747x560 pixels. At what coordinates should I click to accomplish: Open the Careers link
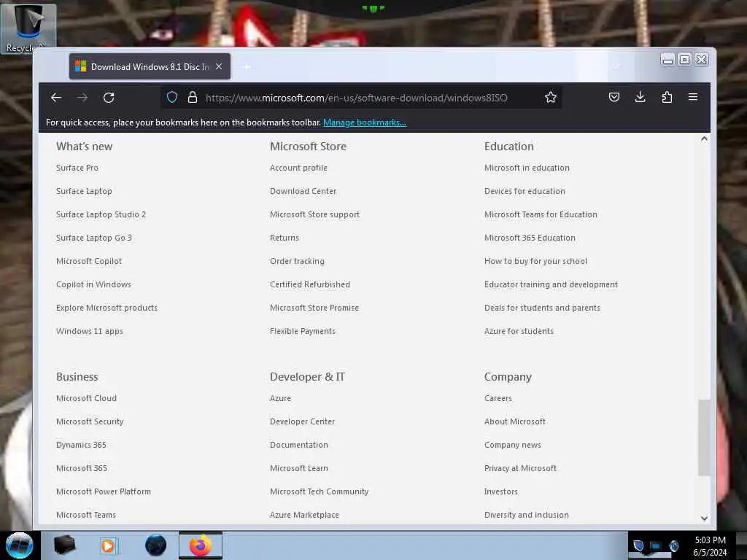(x=498, y=398)
